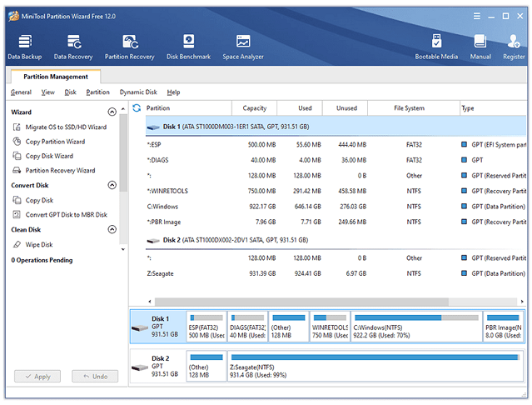The image size is (532, 405).
Task: Click the Undo button
Action: point(95,376)
